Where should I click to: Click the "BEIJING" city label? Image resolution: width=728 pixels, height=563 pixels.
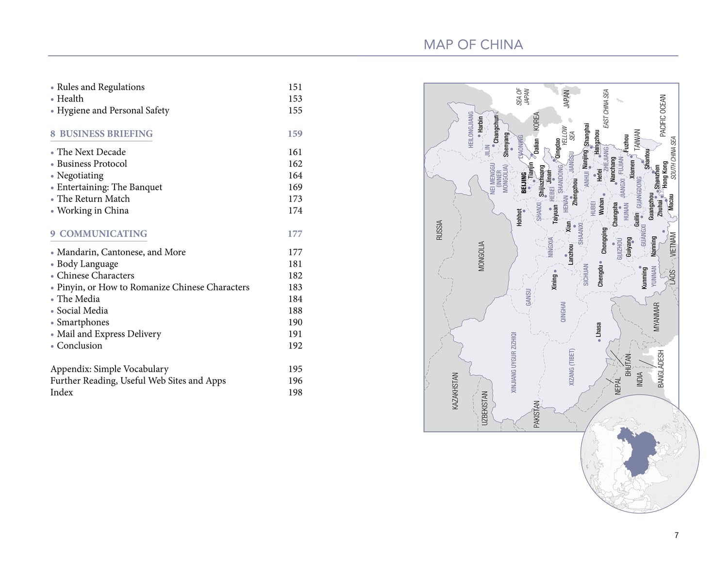tap(524, 183)
